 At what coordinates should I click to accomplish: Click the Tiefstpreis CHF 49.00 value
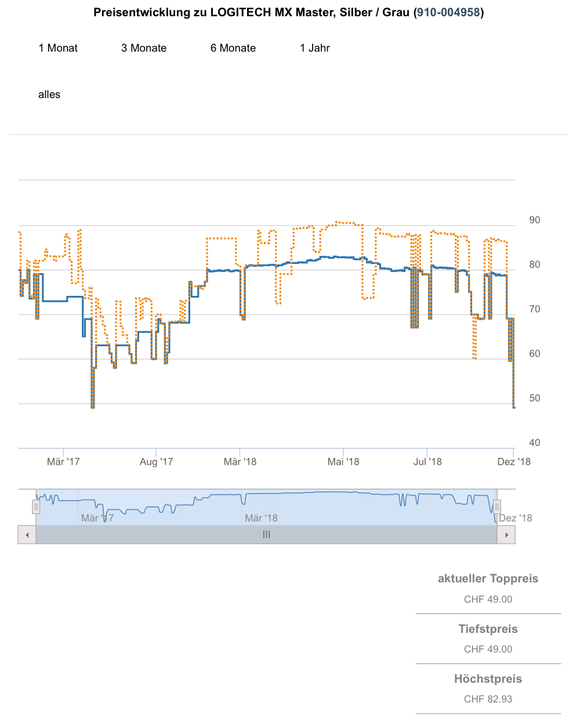point(488,649)
